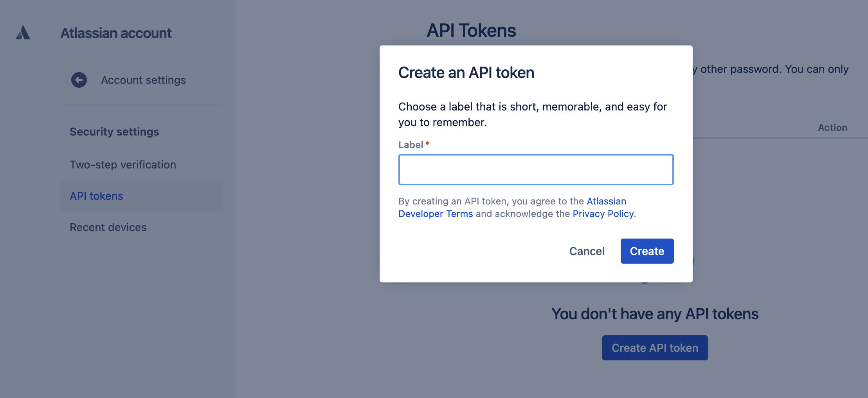Click the Create API token button
Image resolution: width=868 pixels, height=398 pixels.
click(x=655, y=348)
